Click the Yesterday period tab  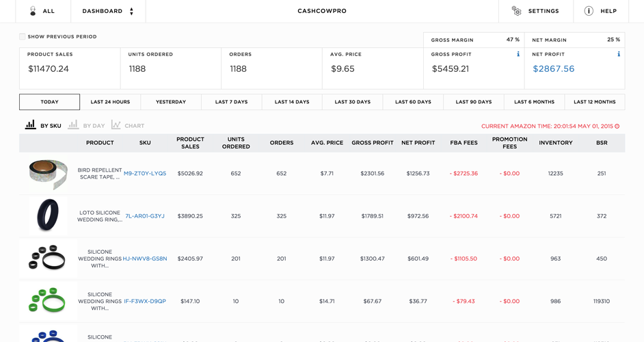coord(171,102)
